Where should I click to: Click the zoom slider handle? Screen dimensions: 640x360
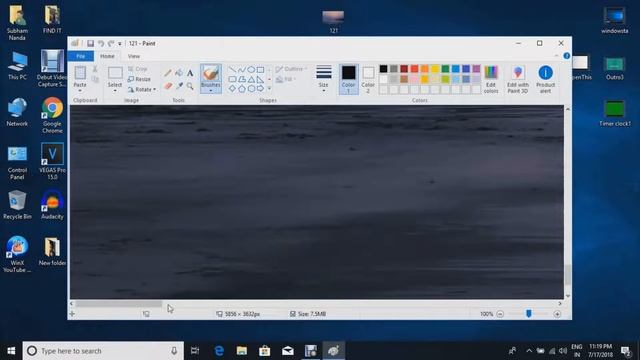(x=529, y=313)
